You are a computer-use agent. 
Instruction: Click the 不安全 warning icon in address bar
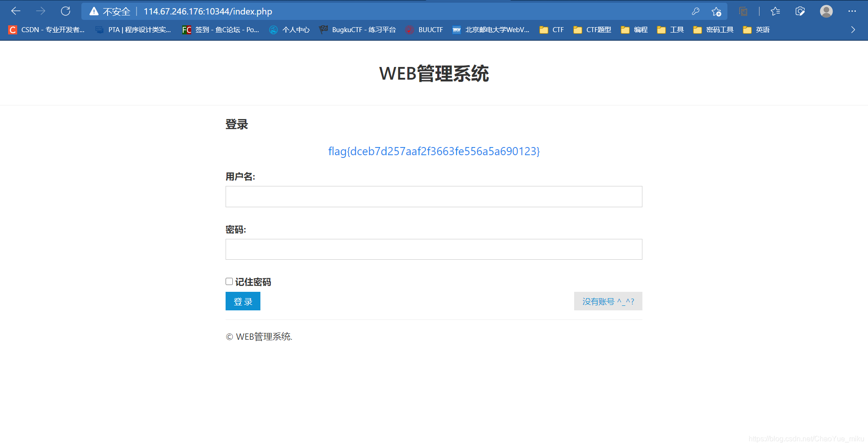pyautogui.click(x=94, y=11)
